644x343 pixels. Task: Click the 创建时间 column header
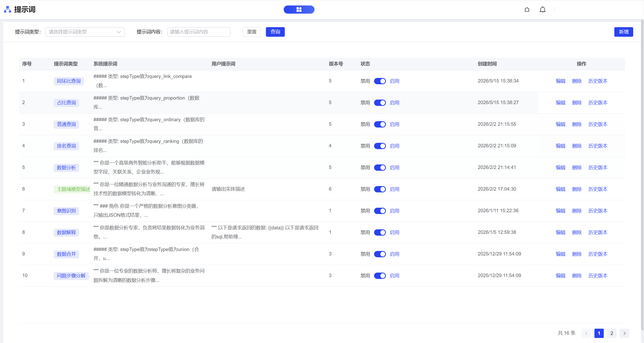tap(487, 64)
